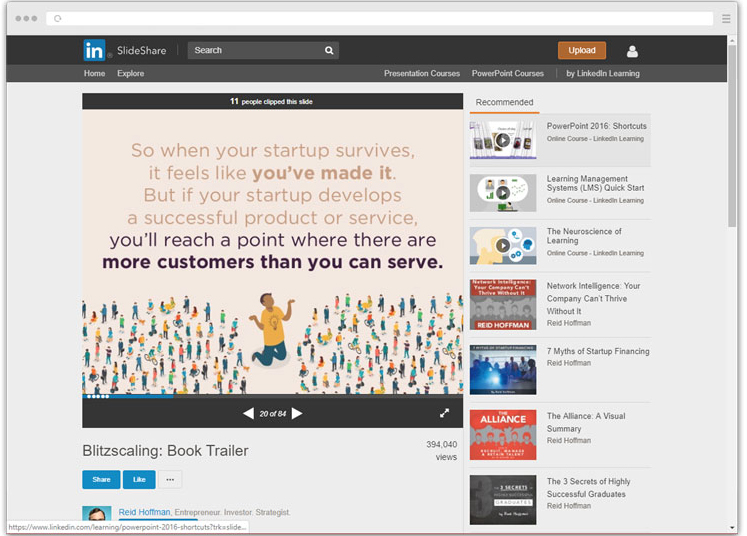Go to the previous slide arrow
This screenshot has height=536, width=747.
[x=248, y=413]
